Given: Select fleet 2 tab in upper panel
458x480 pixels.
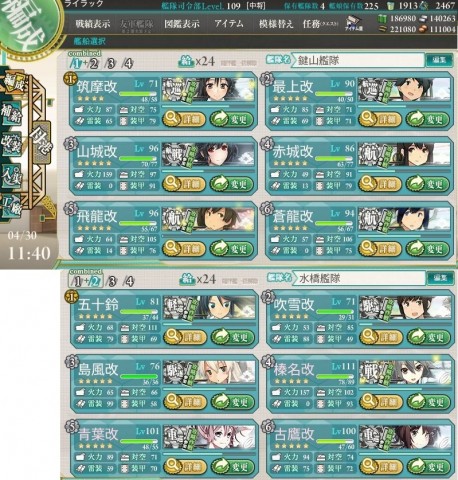Looking at the screenshot, I should (x=94, y=63).
